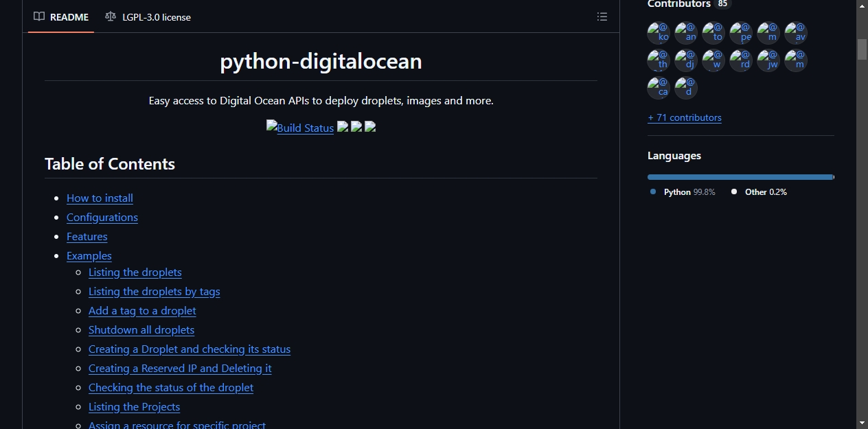This screenshot has height=429, width=868.
Task: Open Listing the droplets by tags link
Action: pos(155,291)
